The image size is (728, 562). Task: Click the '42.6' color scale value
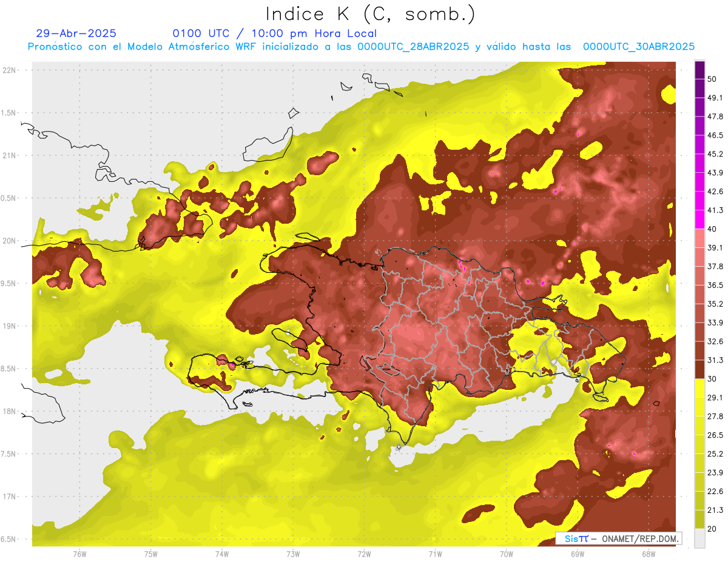715,192
